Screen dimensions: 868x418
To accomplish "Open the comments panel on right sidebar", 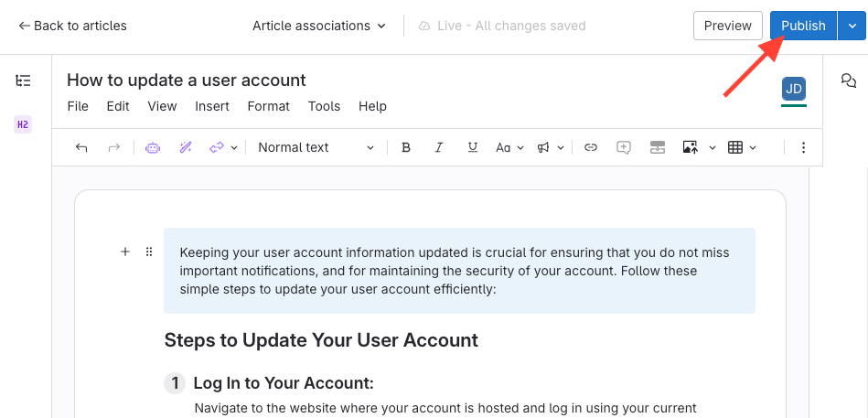I will [x=848, y=80].
